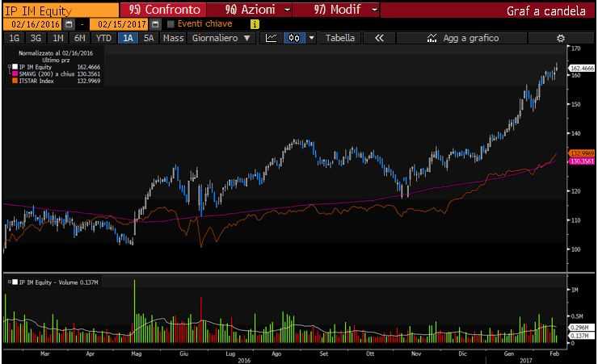Image resolution: width=598 pixels, height=364 pixels.
Task: Select the YTD time range tab
Action: [x=103, y=38]
